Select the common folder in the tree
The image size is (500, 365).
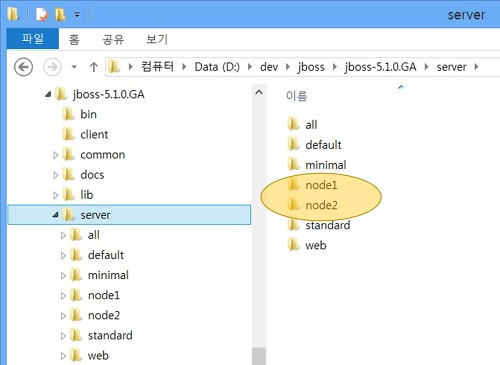tap(103, 155)
